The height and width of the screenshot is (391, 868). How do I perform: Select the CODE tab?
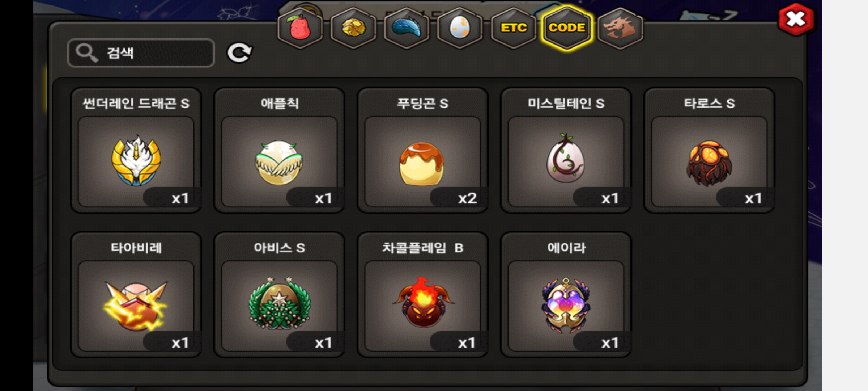567,28
